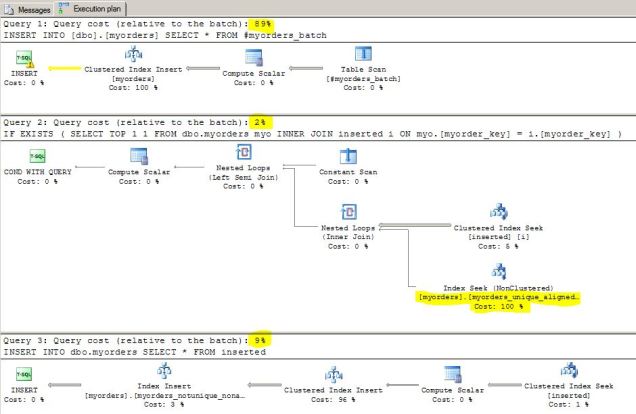636x414 pixels.
Task: Click the [myorders] label in Query 1
Action: tap(133, 79)
